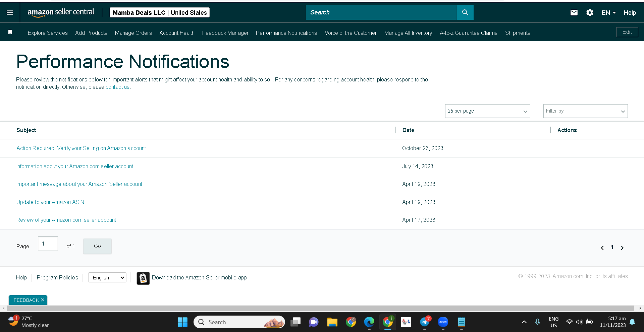Open the Help link in header

coord(630,13)
